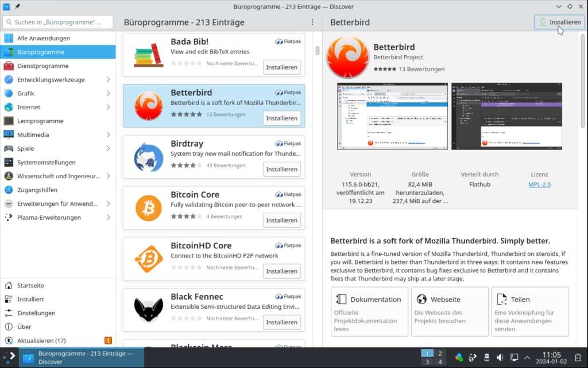The height and width of the screenshot is (368, 588).
Task: Open the MPL-2.0 license link
Action: 539,185
